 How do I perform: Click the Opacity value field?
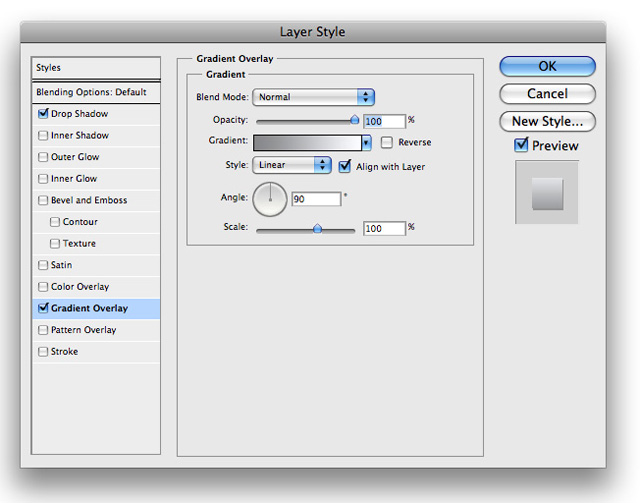point(384,121)
